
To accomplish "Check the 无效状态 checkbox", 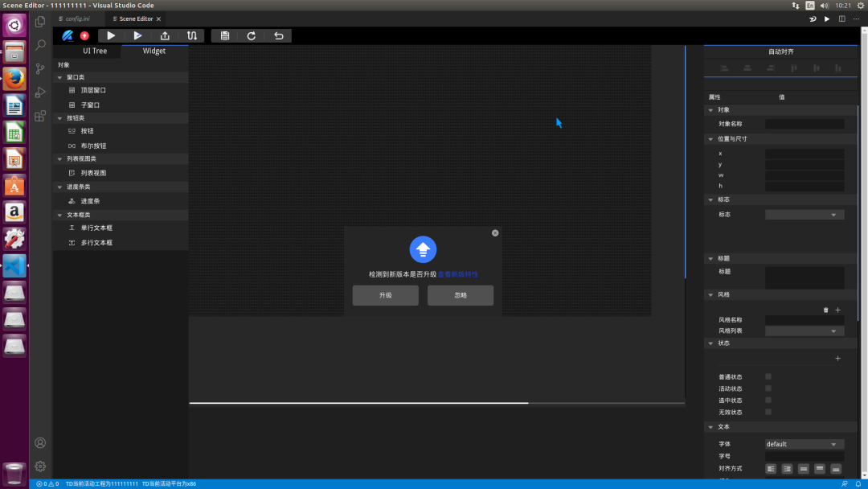I will pyautogui.click(x=768, y=412).
